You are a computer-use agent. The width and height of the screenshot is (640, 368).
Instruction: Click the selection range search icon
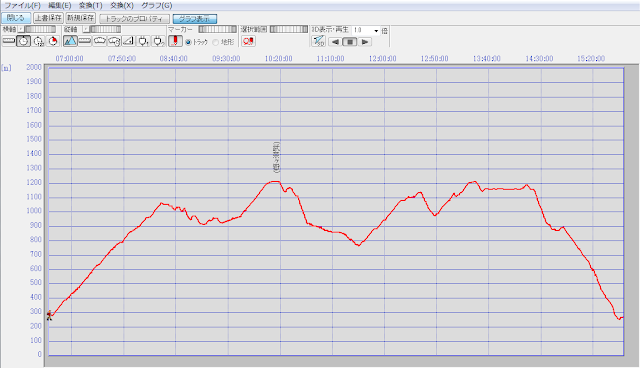[248, 41]
